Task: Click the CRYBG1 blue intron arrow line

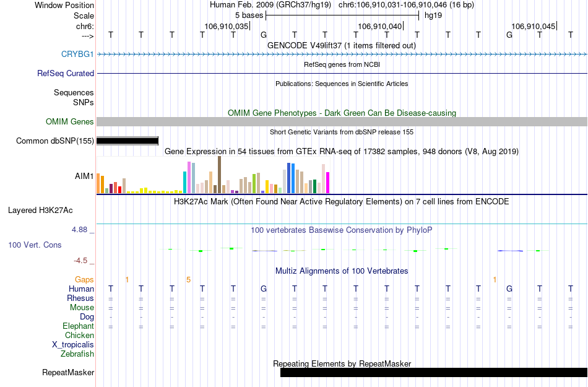Action: (x=342, y=54)
